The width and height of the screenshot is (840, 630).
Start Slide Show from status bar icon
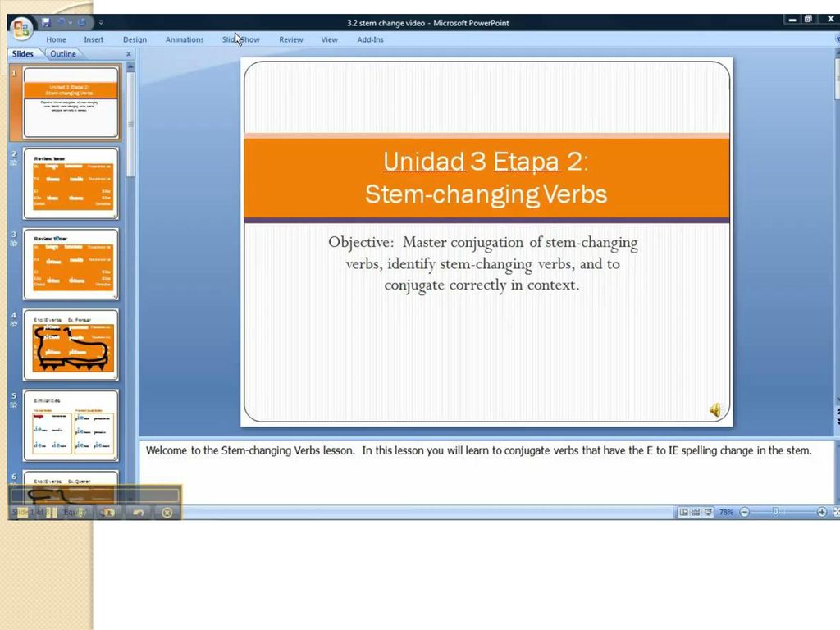tap(708, 512)
